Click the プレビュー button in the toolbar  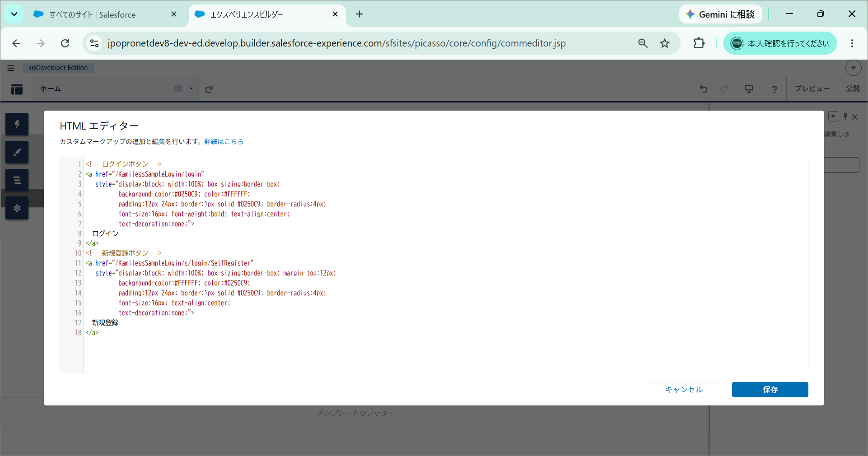[812, 88]
